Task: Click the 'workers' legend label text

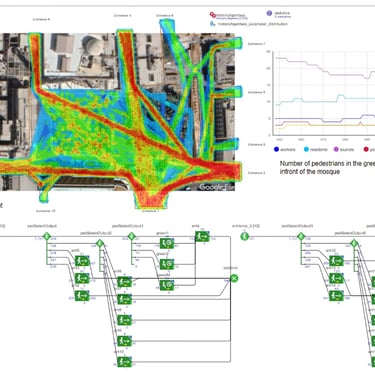Action: tap(288, 150)
